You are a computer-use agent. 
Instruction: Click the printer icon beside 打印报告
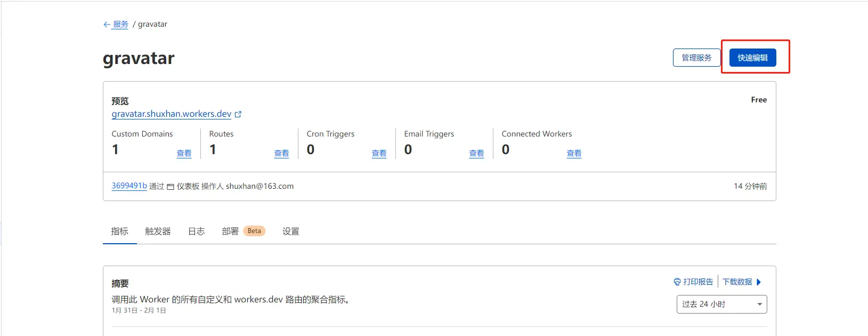[x=677, y=282]
